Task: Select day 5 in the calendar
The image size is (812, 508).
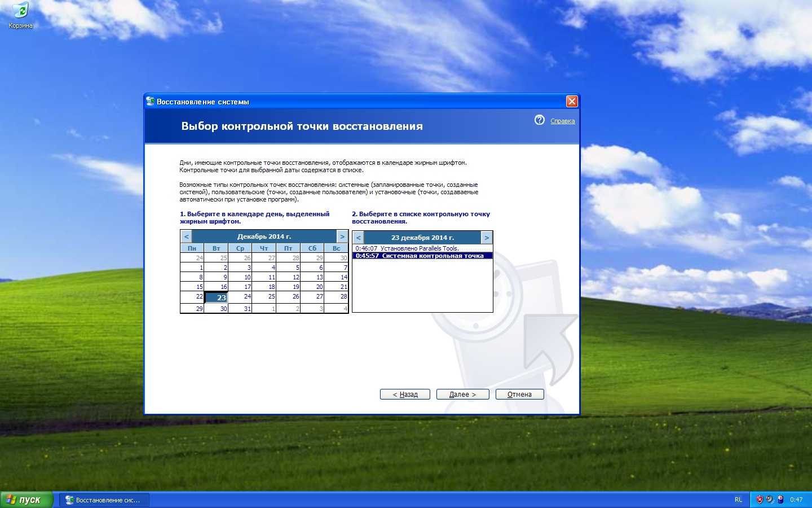Action: pos(288,268)
